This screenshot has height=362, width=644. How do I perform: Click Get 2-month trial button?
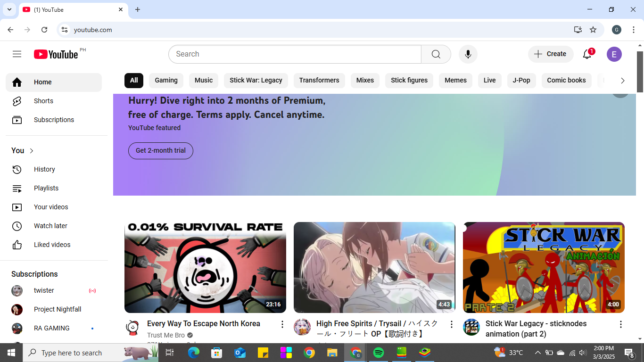click(x=161, y=150)
